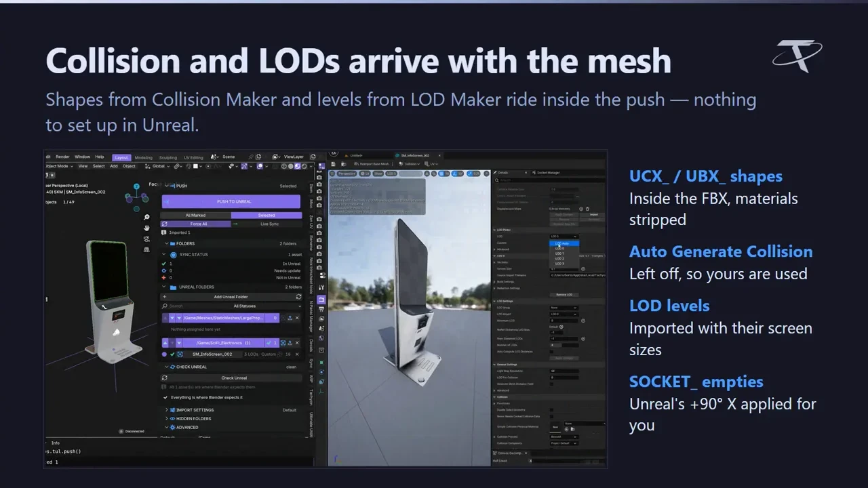This screenshot has height=488, width=868.
Task: Click the viewport zoom magnifier icon
Action: [146, 218]
